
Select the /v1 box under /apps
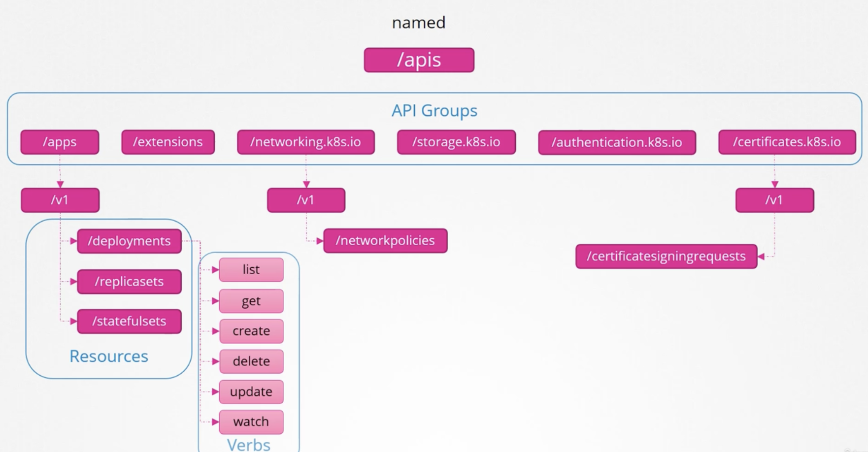coord(60,200)
